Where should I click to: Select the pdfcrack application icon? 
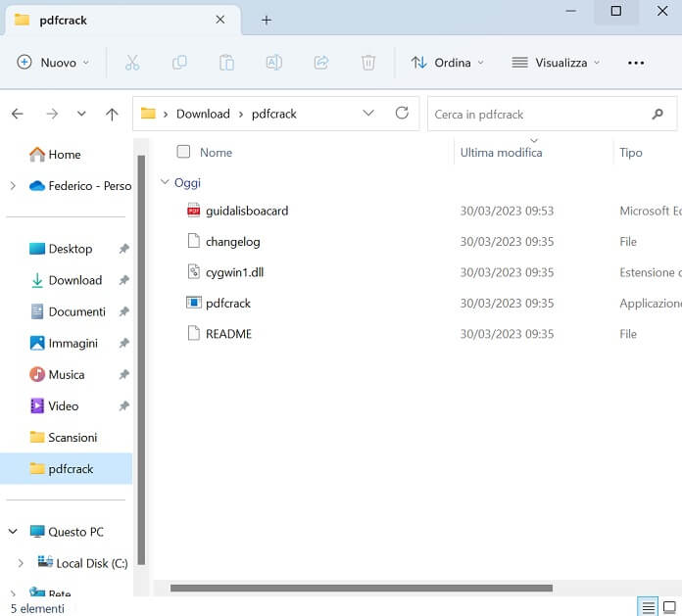(194, 303)
